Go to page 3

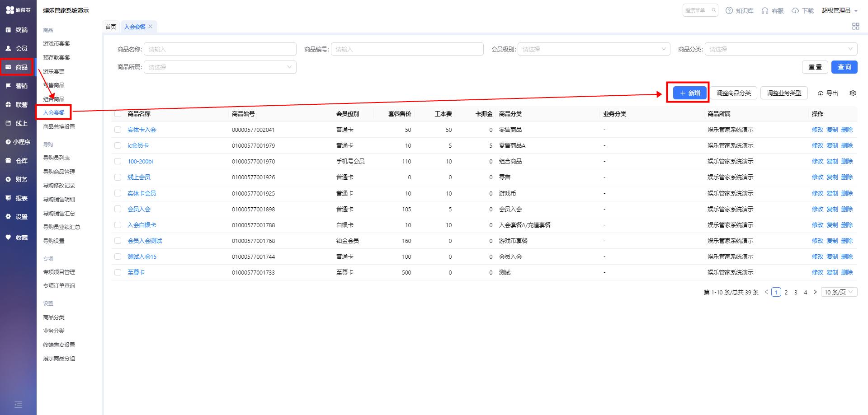coord(796,292)
